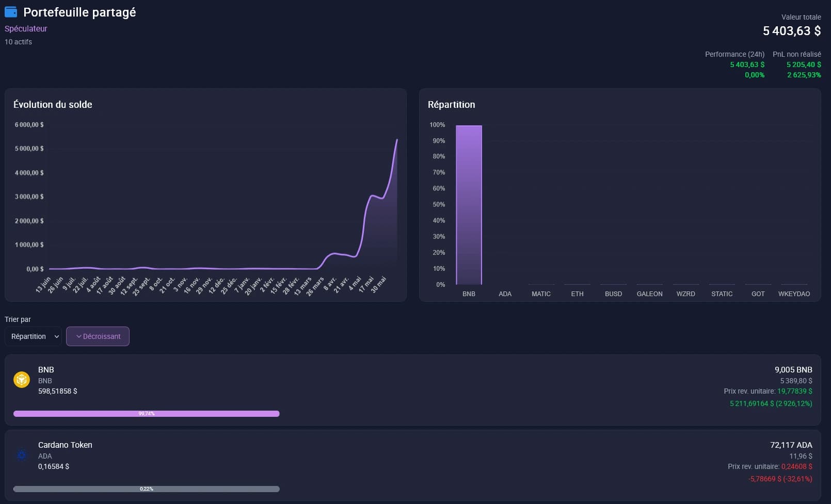Click the BUSD label on chart axis
The image size is (831, 504).
point(613,294)
